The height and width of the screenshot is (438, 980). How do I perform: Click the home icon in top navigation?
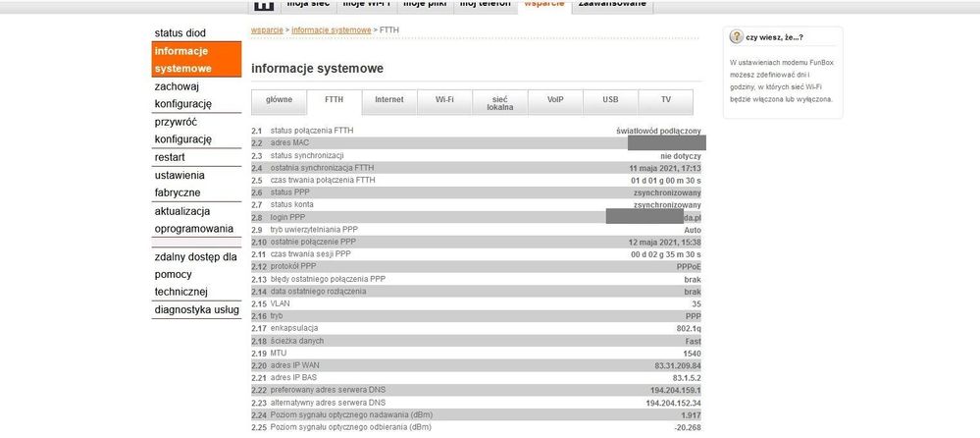(x=263, y=5)
